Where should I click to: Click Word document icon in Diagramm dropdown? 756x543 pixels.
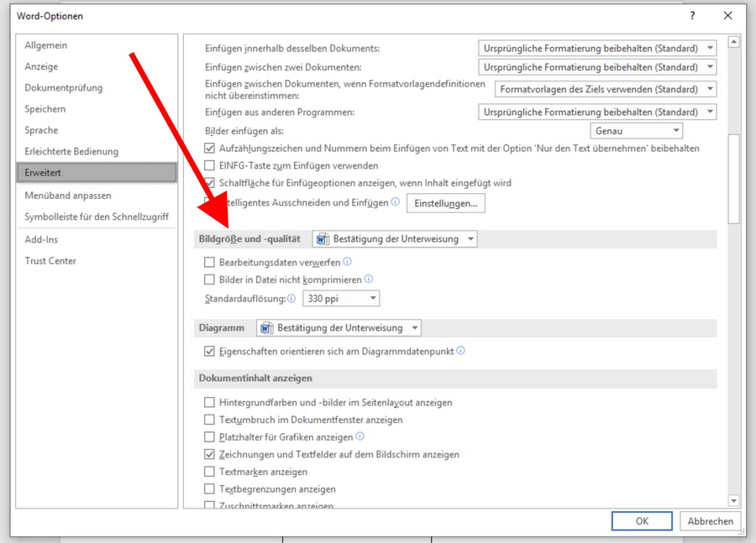[x=266, y=328]
